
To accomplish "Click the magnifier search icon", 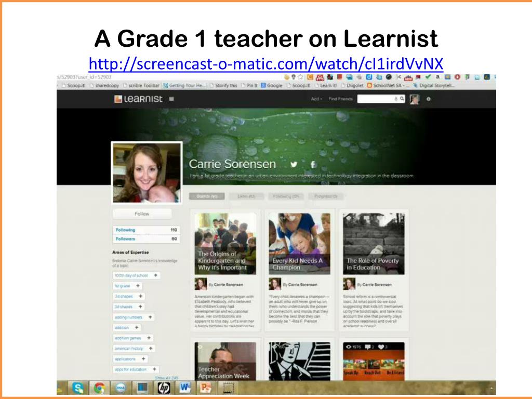I will pyautogui.click(x=402, y=99).
